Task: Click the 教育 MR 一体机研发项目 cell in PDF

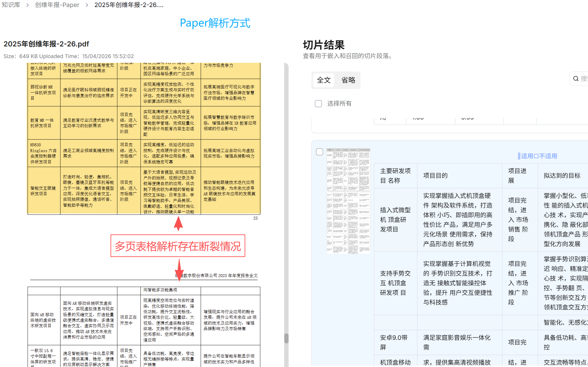Action: coord(44,123)
